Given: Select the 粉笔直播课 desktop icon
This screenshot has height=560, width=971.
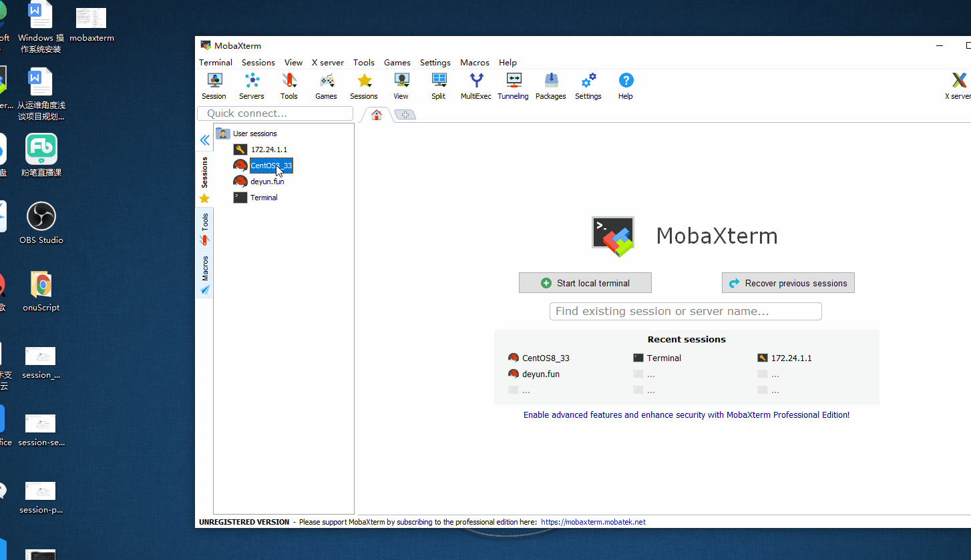Looking at the screenshot, I should pos(41,156).
